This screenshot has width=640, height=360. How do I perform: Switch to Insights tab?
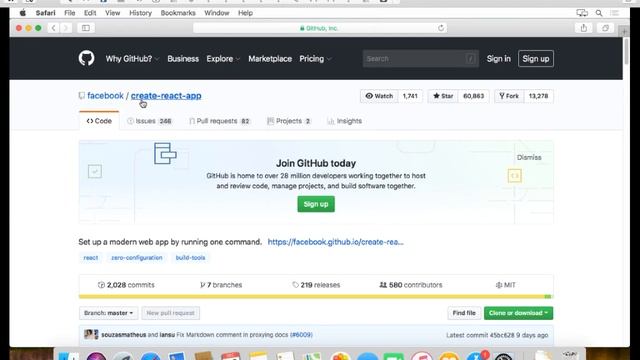[x=344, y=121]
